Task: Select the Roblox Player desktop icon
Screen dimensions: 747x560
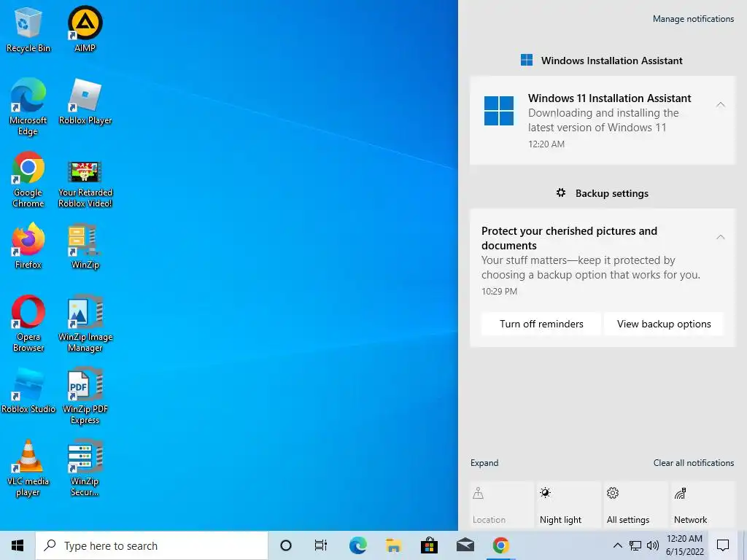Action: click(x=85, y=102)
